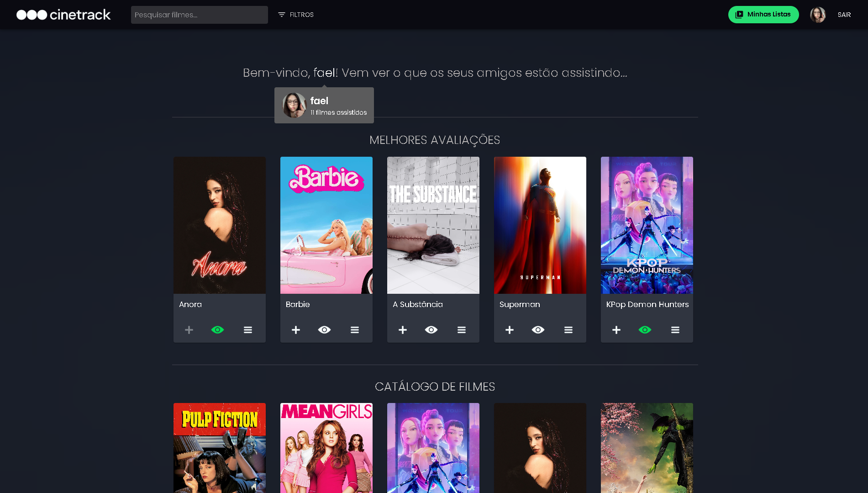Add A Substância with the plus icon
This screenshot has width=868, height=493.
[x=403, y=330]
